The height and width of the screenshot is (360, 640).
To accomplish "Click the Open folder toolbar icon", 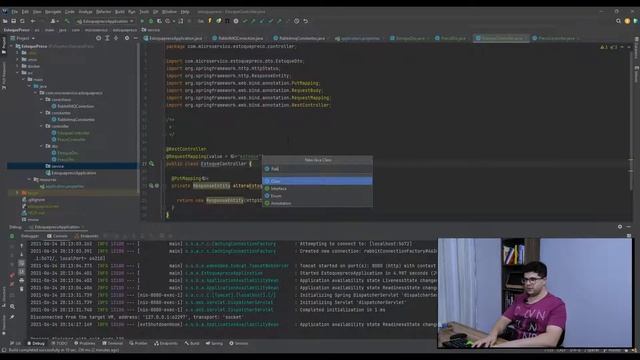I will coord(5,21).
